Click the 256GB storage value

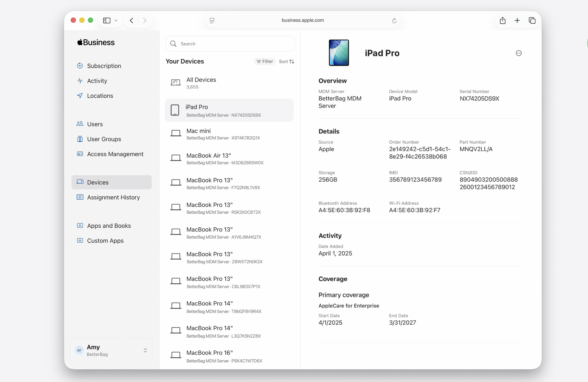coord(328,180)
